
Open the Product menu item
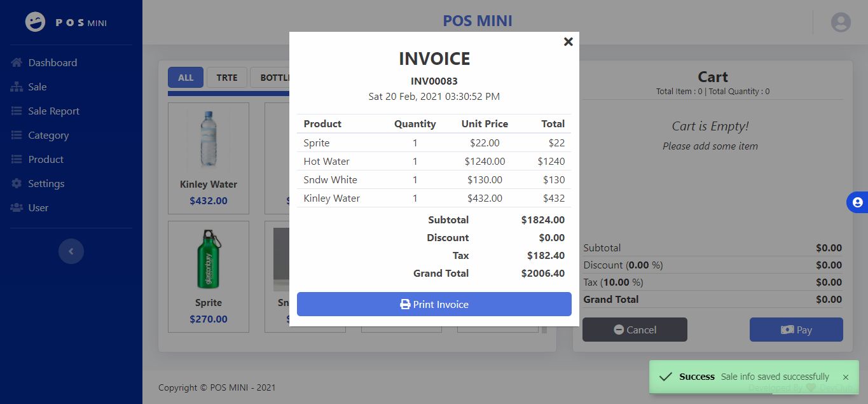[x=46, y=159]
